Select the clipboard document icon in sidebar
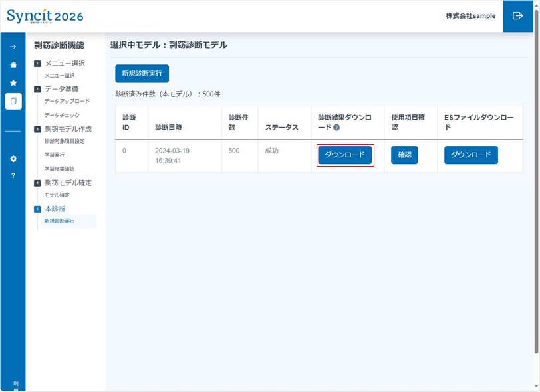Viewport: 540px width, 392px height. pyautogui.click(x=13, y=102)
